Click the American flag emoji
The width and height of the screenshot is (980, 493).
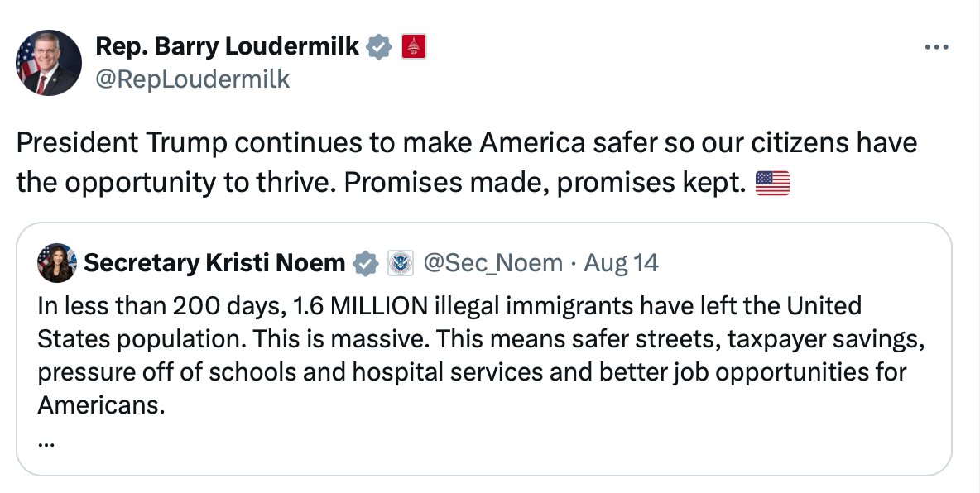pos(772,183)
